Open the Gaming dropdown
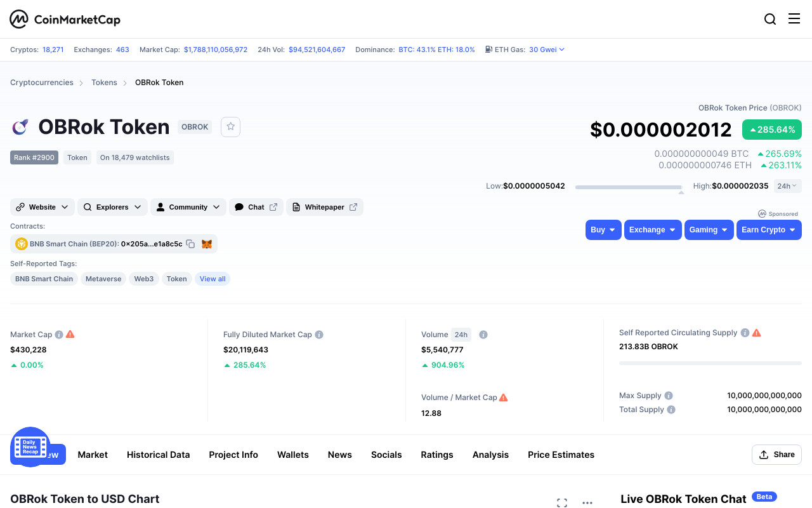Screen dimensions: 812x508 pyautogui.click(x=709, y=230)
